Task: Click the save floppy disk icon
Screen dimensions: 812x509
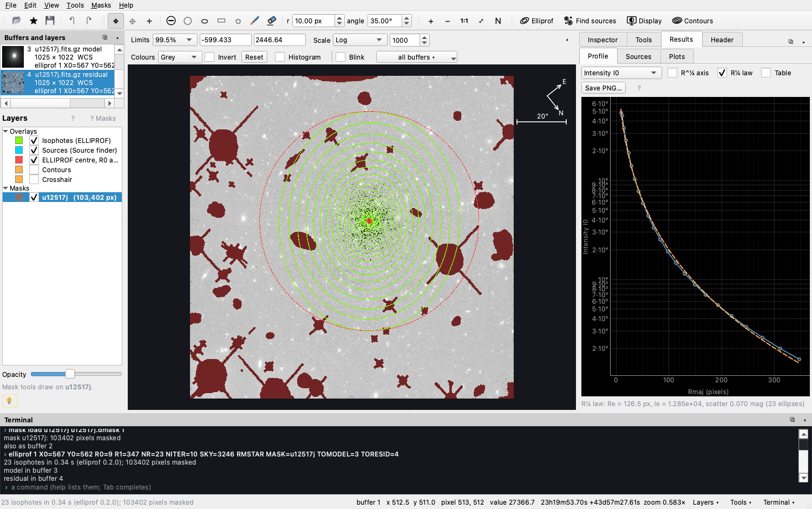Action: (x=50, y=21)
